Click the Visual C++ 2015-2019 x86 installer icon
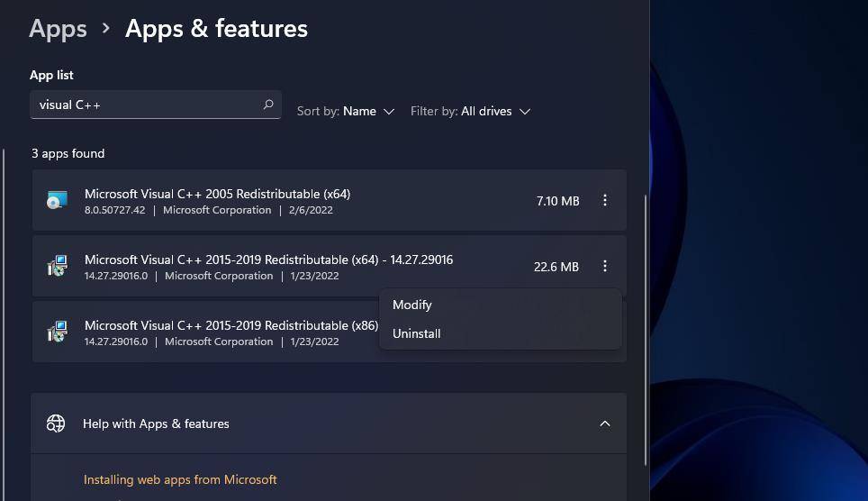Viewport: 868px width, 501px height. coord(58,332)
